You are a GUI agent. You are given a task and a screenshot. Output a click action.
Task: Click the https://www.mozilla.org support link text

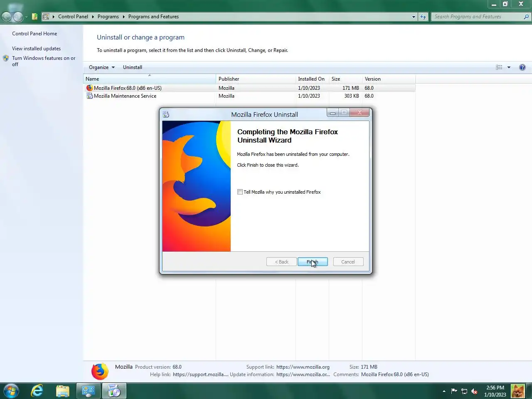point(303,367)
